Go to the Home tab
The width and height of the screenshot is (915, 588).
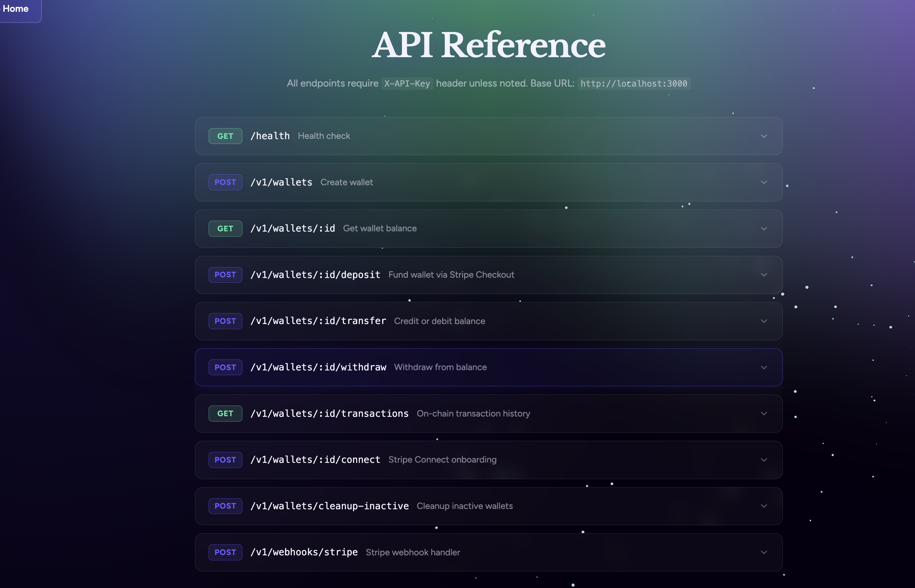16,9
